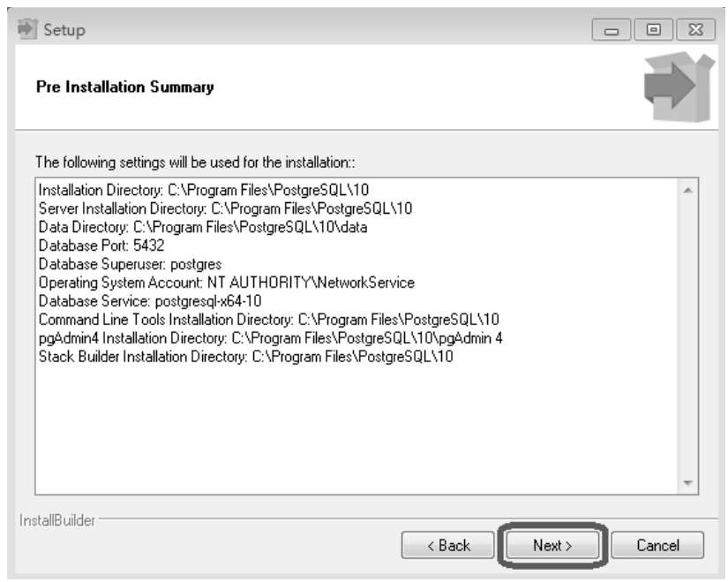
Task: Click the Setup installer icon in title bar
Action: [27, 29]
